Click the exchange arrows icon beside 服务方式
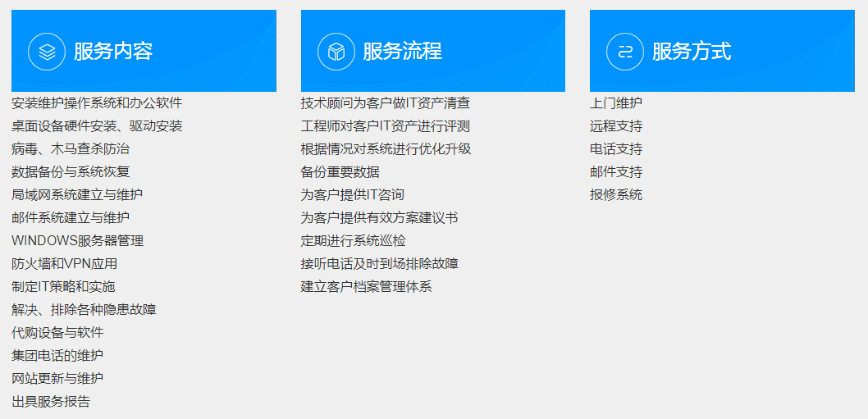Viewport: 868px width, 419px height. click(x=625, y=52)
